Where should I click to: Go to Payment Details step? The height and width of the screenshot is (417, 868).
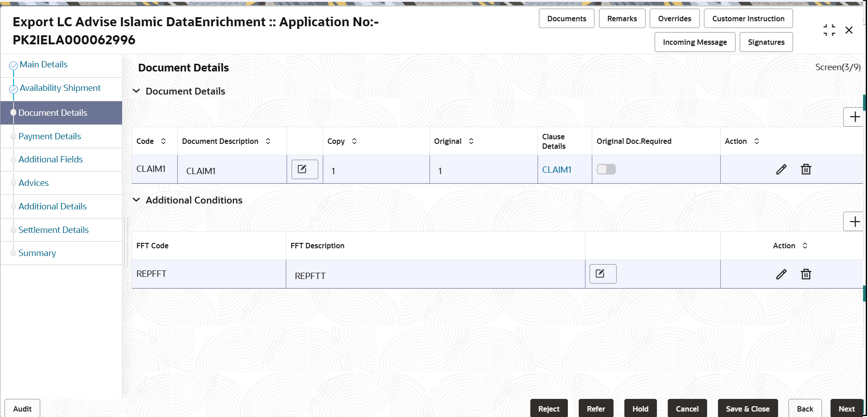(x=50, y=136)
